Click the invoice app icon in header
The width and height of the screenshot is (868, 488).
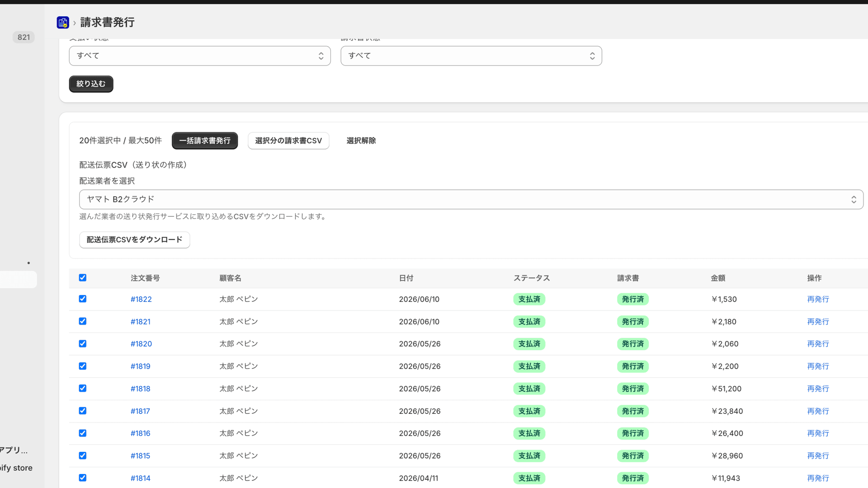[63, 22]
